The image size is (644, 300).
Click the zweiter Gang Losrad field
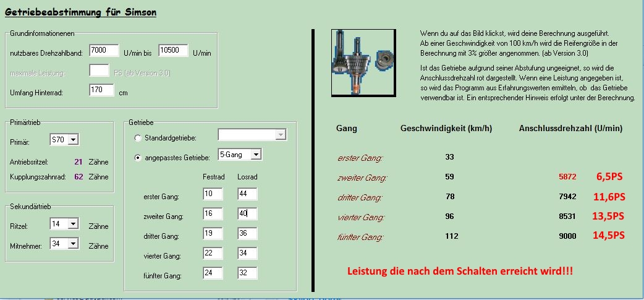tap(247, 214)
